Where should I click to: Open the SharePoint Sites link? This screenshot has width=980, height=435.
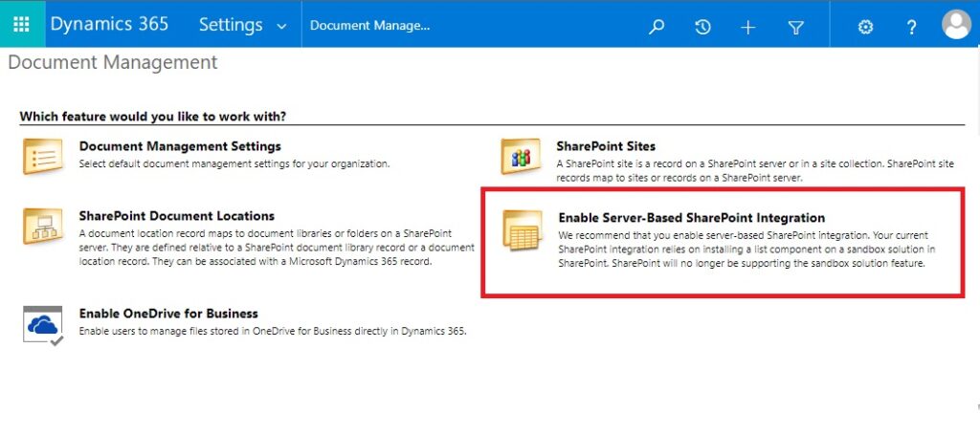pos(606,146)
